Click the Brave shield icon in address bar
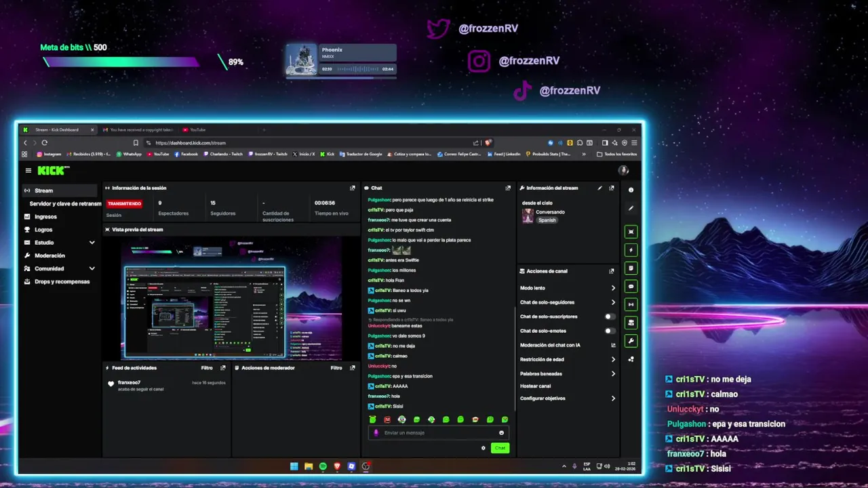 click(488, 143)
